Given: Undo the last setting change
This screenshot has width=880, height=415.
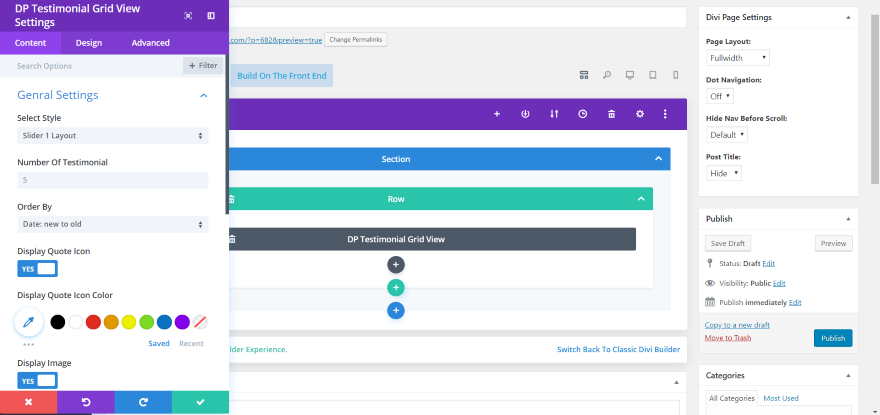Looking at the screenshot, I should point(86,402).
